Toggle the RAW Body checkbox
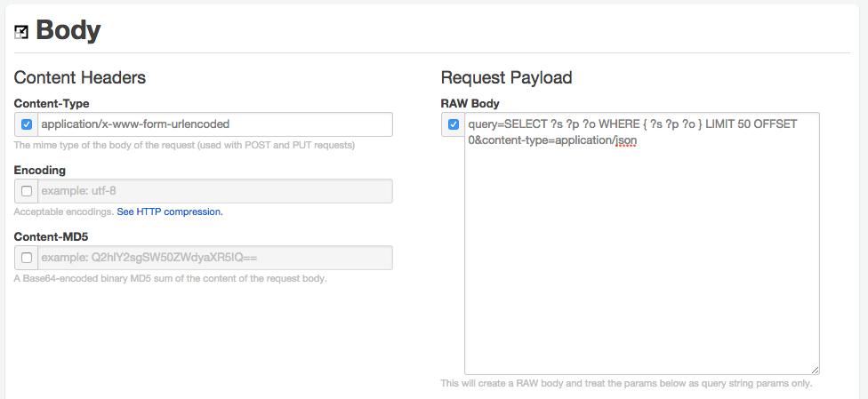The height and width of the screenshot is (399, 868). tap(454, 124)
